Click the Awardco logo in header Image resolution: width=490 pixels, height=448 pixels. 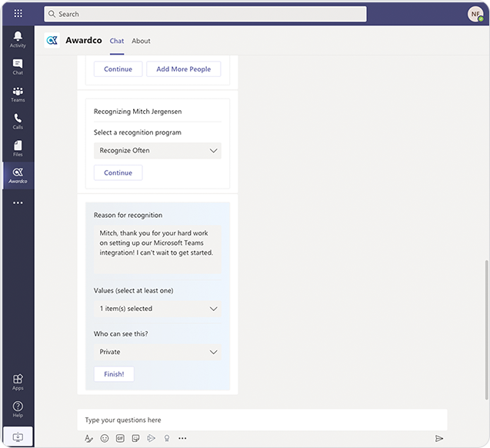(52, 40)
